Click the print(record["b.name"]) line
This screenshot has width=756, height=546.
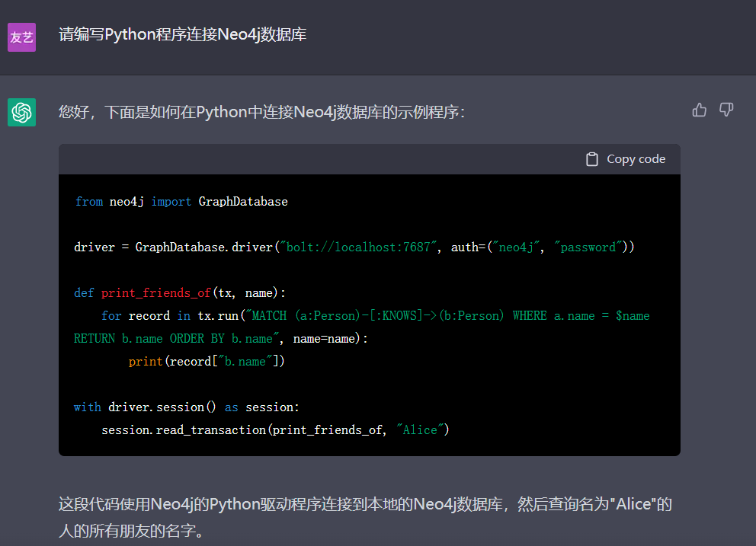[207, 362]
